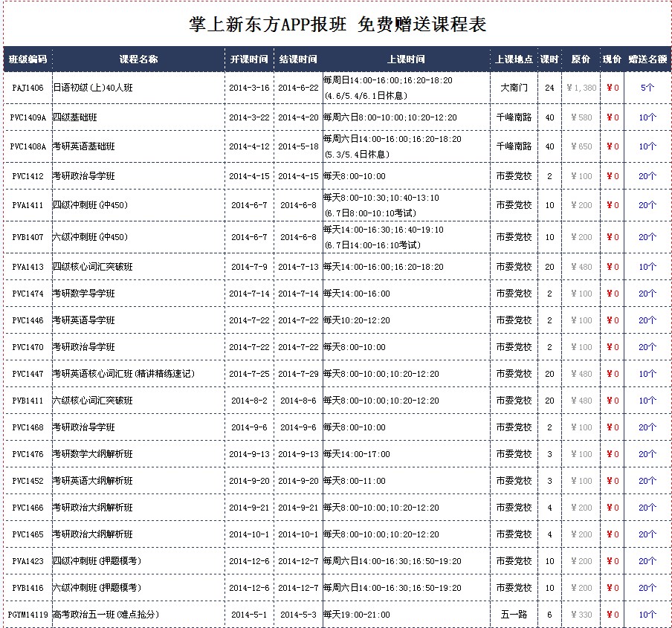Select class code PVC1465
Viewport: 672px width, 628px height.
(28, 534)
